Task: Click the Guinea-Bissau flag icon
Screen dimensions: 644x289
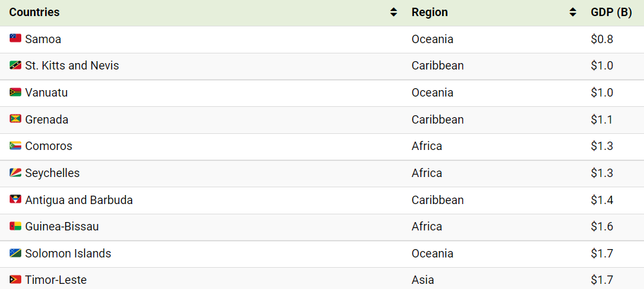Action: 15,227
